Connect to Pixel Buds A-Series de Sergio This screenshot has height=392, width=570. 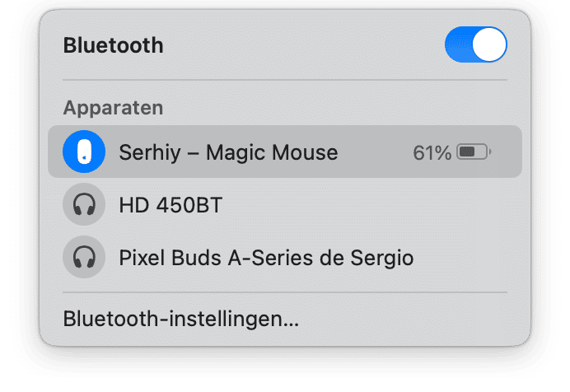[x=285, y=257]
